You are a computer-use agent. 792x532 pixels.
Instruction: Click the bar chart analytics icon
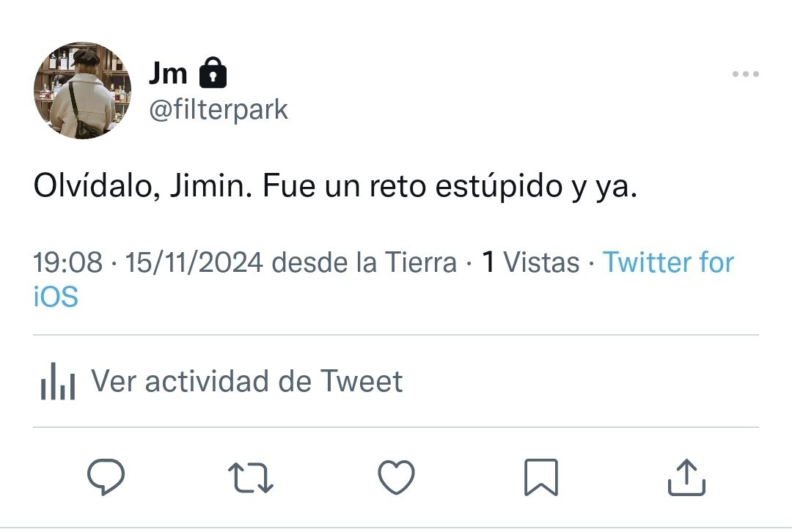tap(58, 382)
